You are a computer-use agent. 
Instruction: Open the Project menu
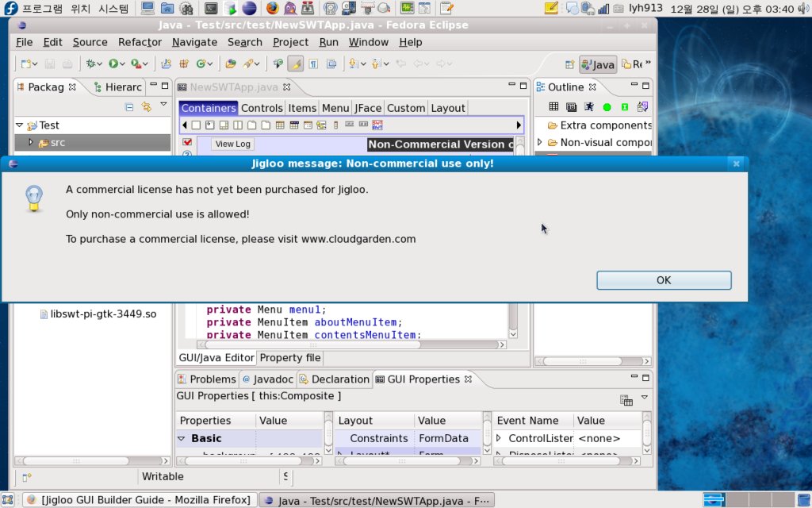click(290, 42)
